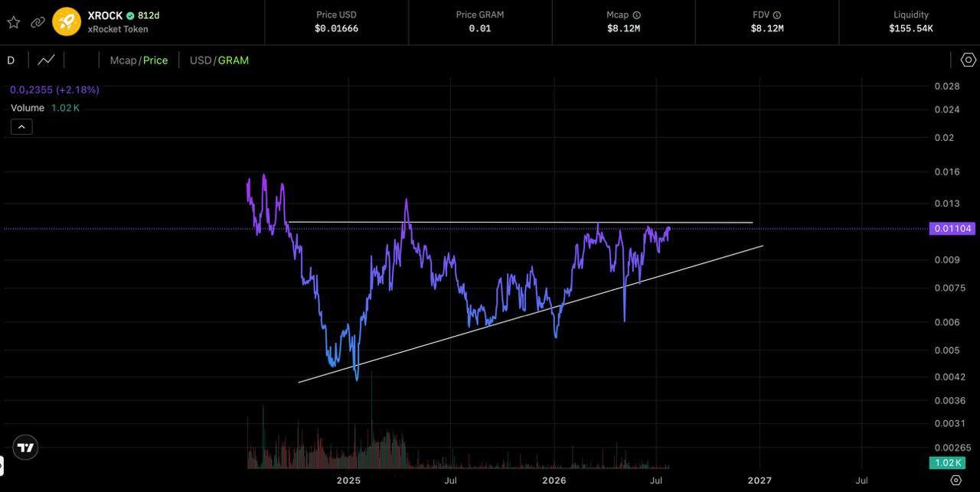Select the volume tag 1.02K on the price axis
980x492 pixels.
click(946, 463)
